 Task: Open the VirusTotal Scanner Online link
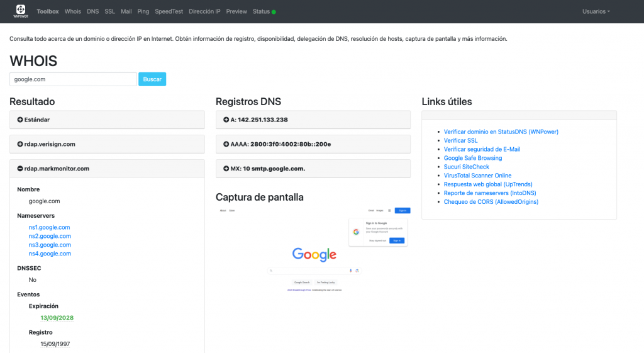click(x=478, y=176)
